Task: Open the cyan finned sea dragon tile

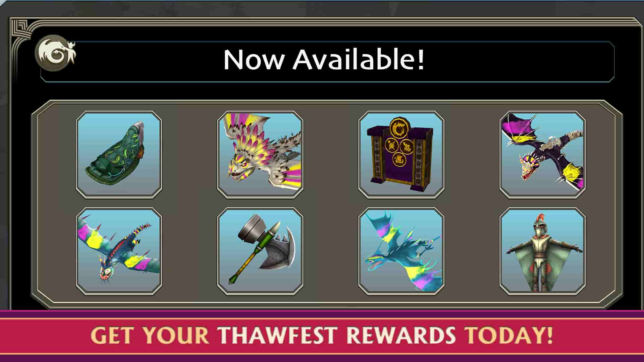Action: (401, 251)
